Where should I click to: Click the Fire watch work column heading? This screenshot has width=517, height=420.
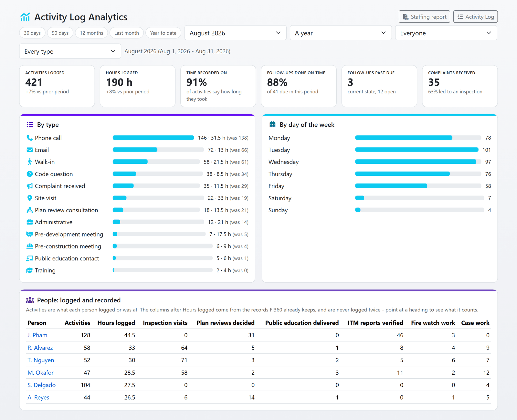433,323
